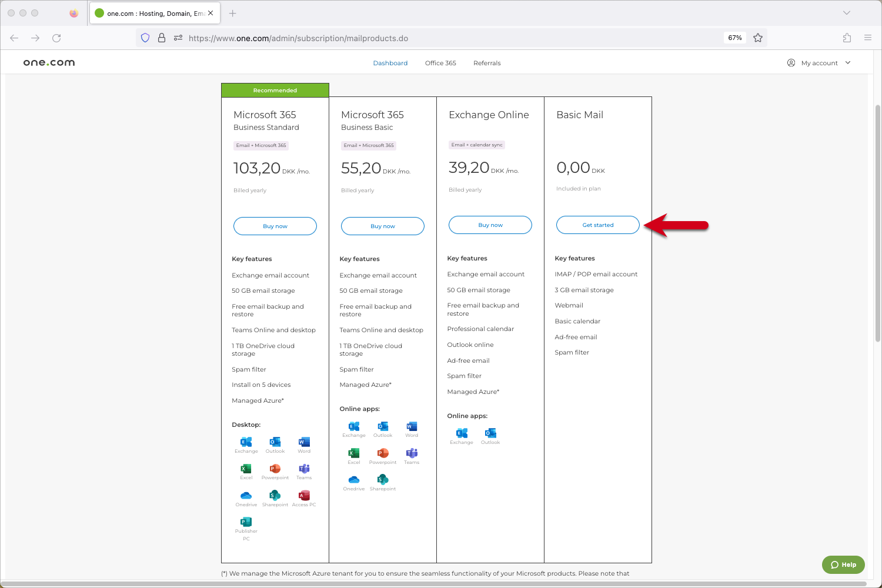Bookmark this page with the star icon
Image resolution: width=882 pixels, height=588 pixels.
click(x=758, y=38)
